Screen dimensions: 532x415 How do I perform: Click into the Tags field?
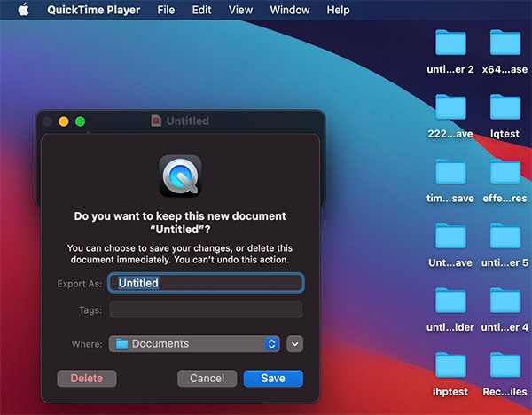(206, 309)
